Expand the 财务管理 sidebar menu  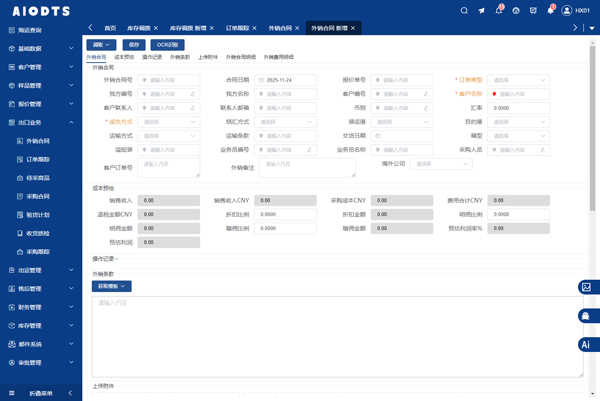40,307
